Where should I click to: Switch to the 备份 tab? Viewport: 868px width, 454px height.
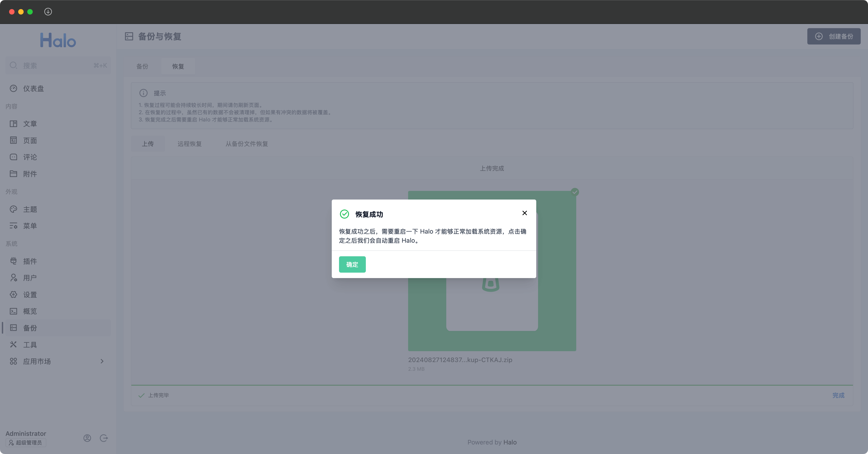coord(142,66)
